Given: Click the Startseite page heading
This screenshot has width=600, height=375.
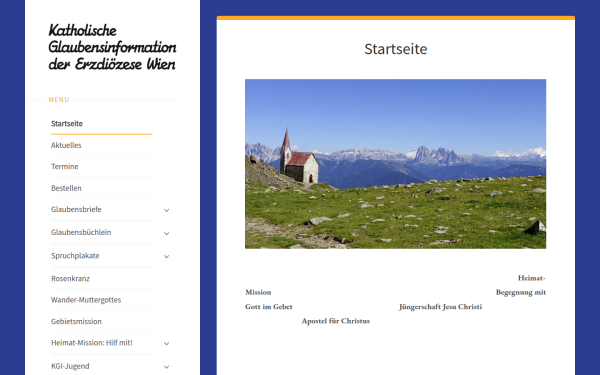Looking at the screenshot, I should point(396,49).
